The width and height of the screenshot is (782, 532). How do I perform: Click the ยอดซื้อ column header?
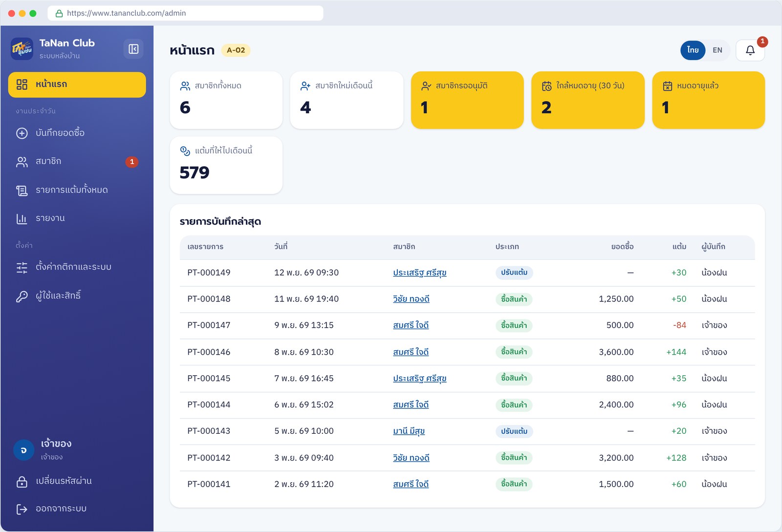click(x=622, y=247)
